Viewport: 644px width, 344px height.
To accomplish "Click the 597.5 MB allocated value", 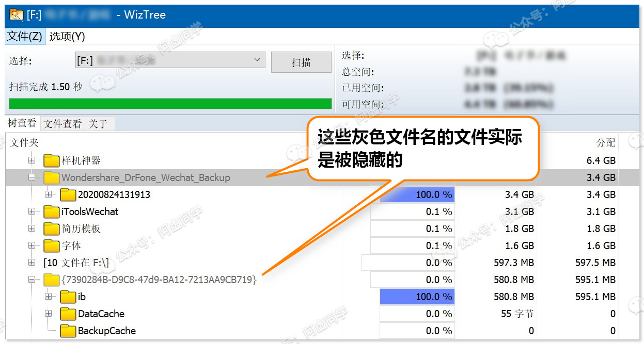I will pos(595,263).
